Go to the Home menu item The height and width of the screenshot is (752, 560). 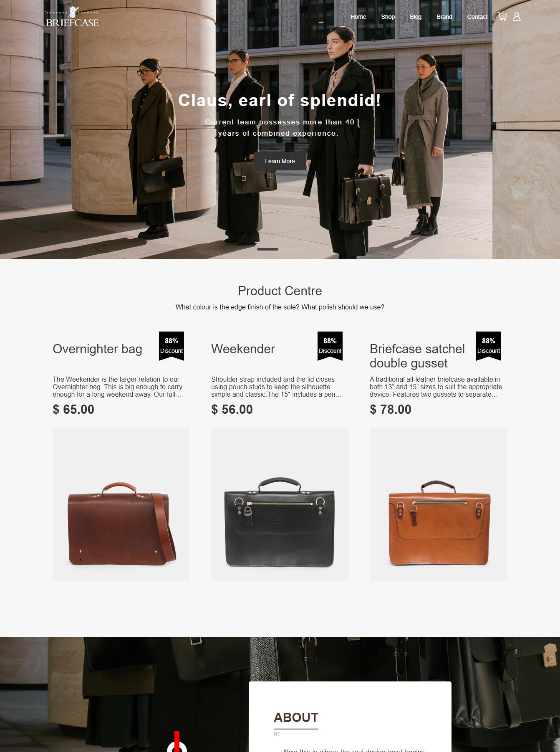pyautogui.click(x=358, y=17)
